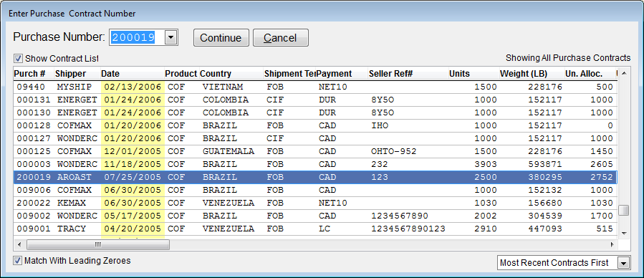Viewport: 644px width, 278px height.
Task: Click date 04/20/2005 cell
Action: coord(133,229)
